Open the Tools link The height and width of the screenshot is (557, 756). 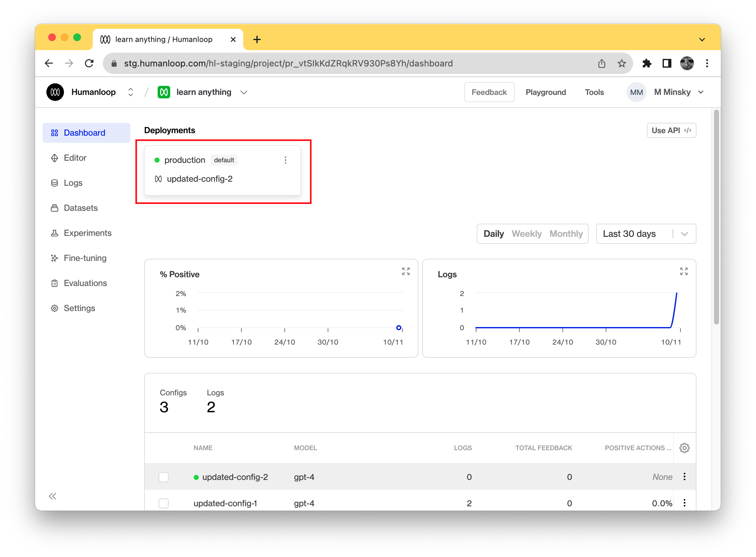coord(594,92)
